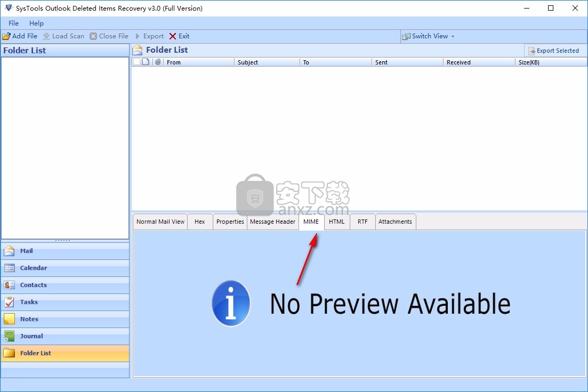Click the Export Selected button
588x392 pixels.
[x=553, y=51]
